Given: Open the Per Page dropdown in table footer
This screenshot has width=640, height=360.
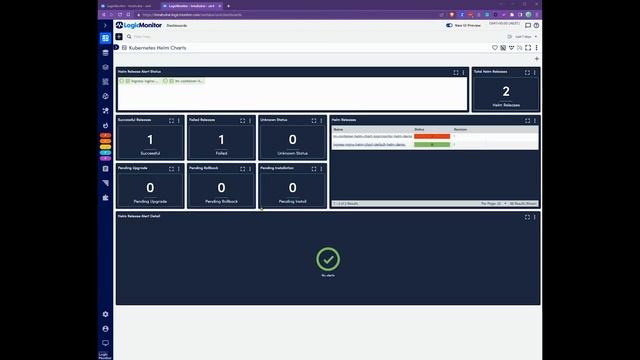Looking at the screenshot, I should click(493, 203).
